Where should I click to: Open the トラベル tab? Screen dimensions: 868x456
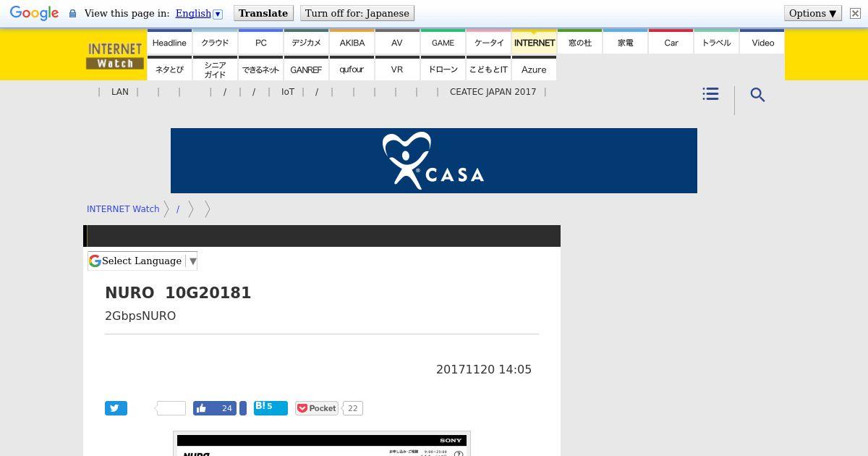tap(717, 42)
